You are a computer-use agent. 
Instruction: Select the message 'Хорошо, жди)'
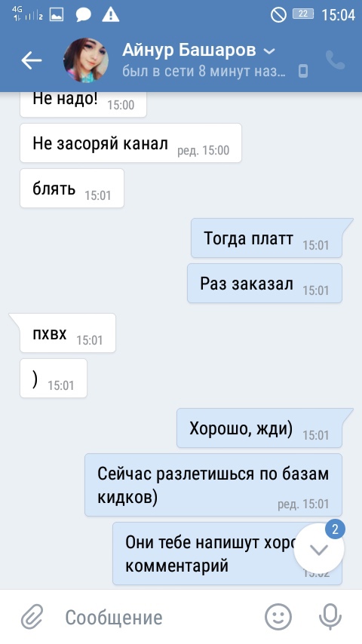click(259, 428)
